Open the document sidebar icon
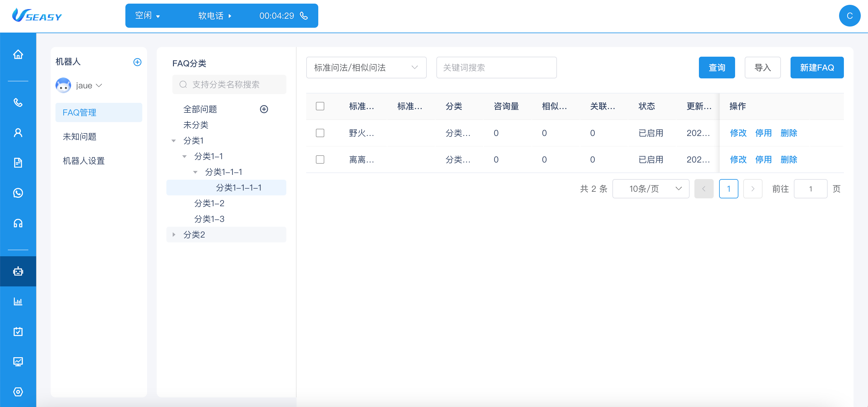The height and width of the screenshot is (407, 868). [18, 163]
